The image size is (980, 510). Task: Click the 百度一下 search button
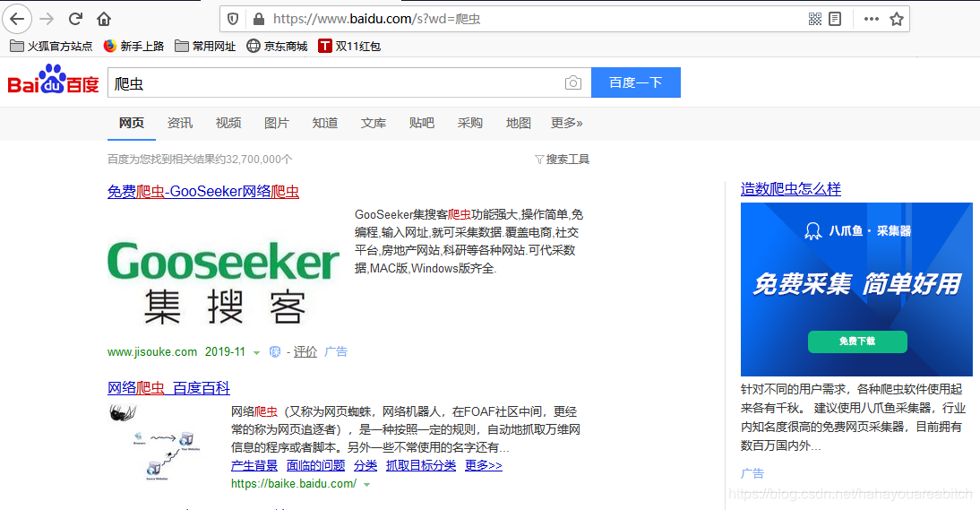click(636, 82)
